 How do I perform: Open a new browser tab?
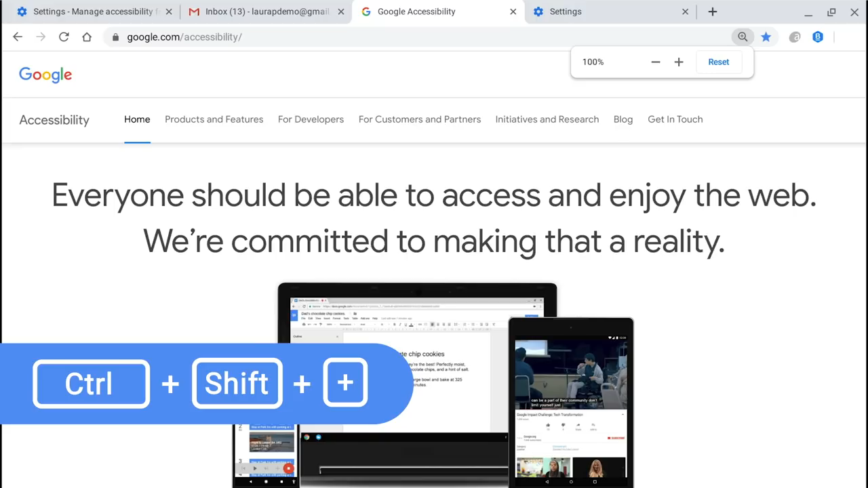pyautogui.click(x=712, y=12)
